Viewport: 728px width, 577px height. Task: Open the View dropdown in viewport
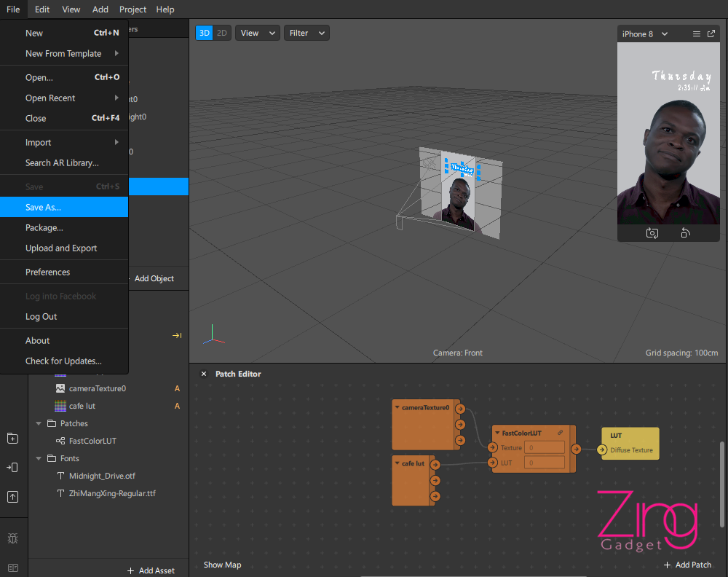pos(258,33)
